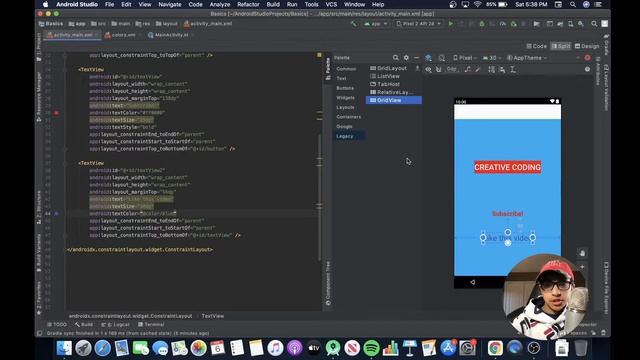Toggle the Autoconnect magnet icon
Screen dimensions: 640x360
click(439, 69)
